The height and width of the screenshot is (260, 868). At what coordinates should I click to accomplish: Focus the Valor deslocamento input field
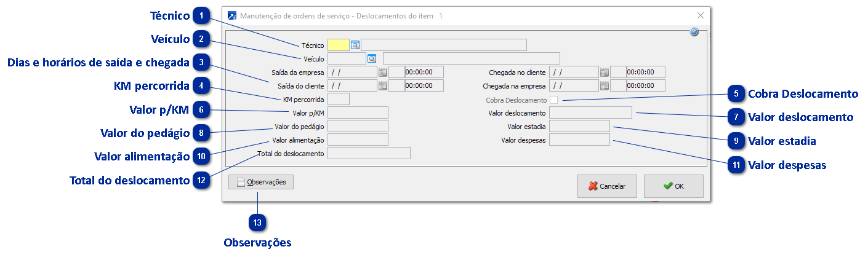(x=590, y=112)
